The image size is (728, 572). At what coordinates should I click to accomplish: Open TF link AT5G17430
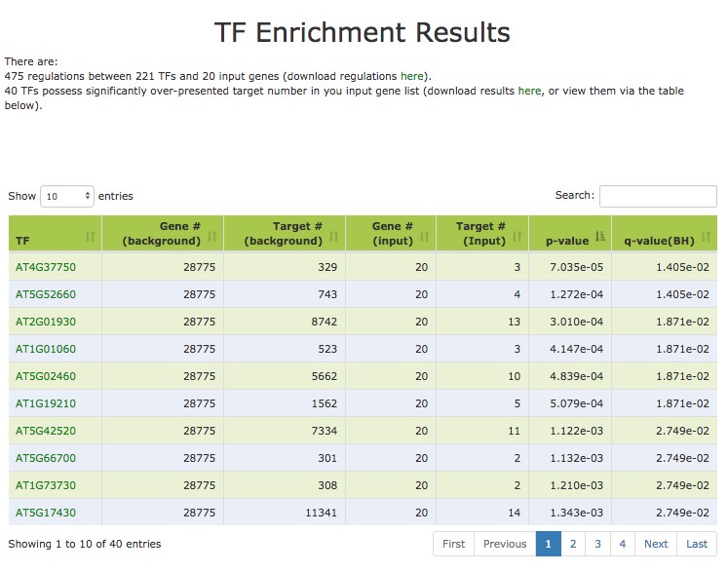[x=46, y=513]
